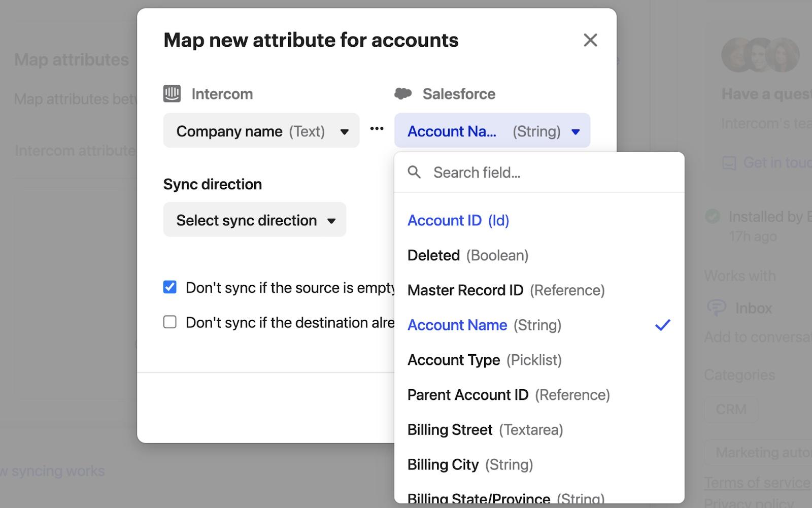Open the syncing works link

(53, 471)
